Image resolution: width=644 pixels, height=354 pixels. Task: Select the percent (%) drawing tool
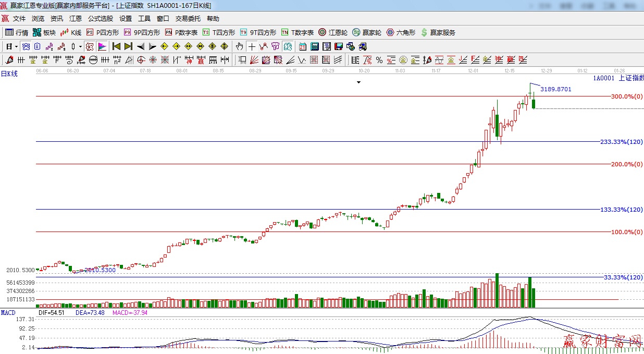point(379,60)
